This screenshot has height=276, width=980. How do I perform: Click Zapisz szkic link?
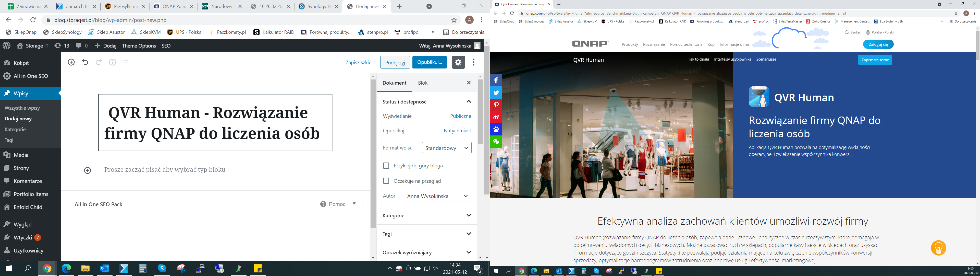click(x=358, y=62)
